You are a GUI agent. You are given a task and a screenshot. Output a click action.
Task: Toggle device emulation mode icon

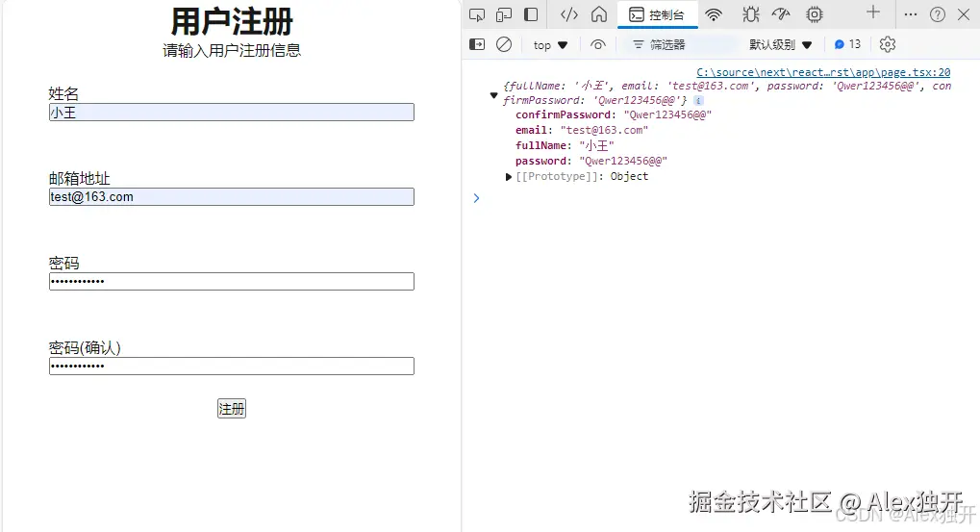pyautogui.click(x=504, y=14)
